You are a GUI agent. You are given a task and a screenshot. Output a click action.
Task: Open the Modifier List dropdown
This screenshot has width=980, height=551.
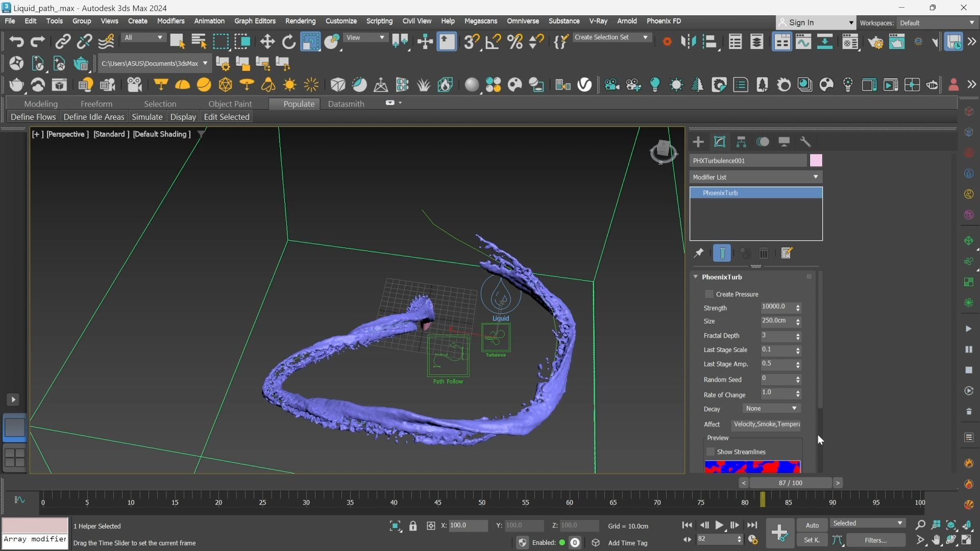tap(756, 177)
